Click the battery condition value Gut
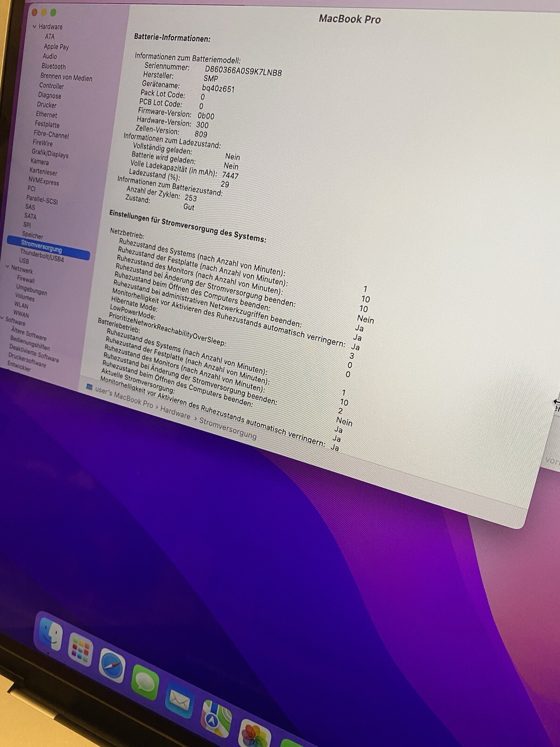This screenshot has width=560, height=747. (189, 207)
